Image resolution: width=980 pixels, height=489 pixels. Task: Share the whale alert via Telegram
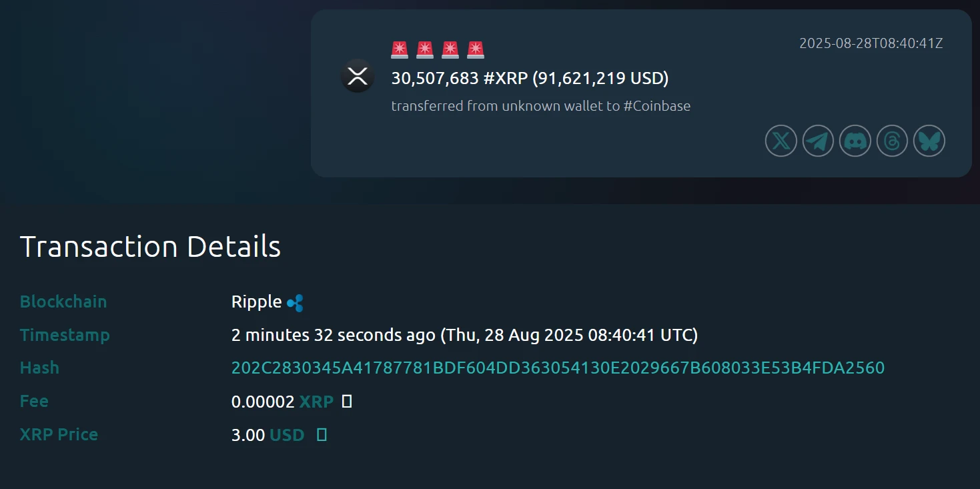pyautogui.click(x=817, y=141)
